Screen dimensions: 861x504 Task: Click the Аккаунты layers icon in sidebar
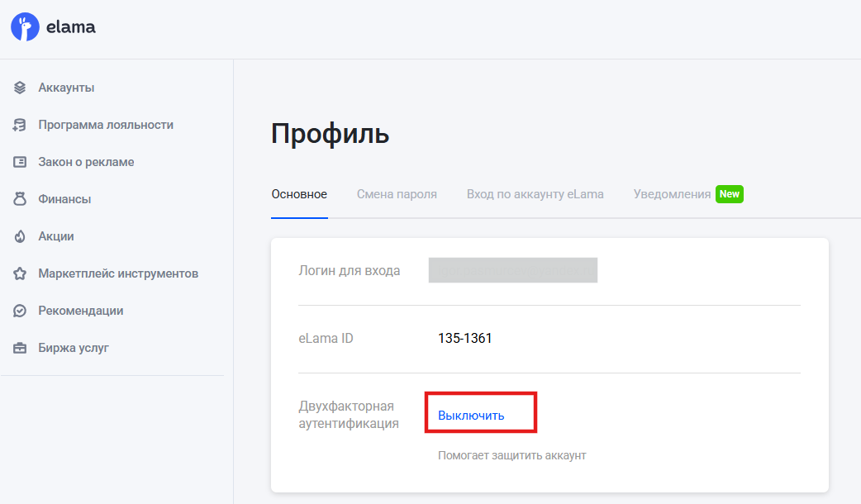20,88
